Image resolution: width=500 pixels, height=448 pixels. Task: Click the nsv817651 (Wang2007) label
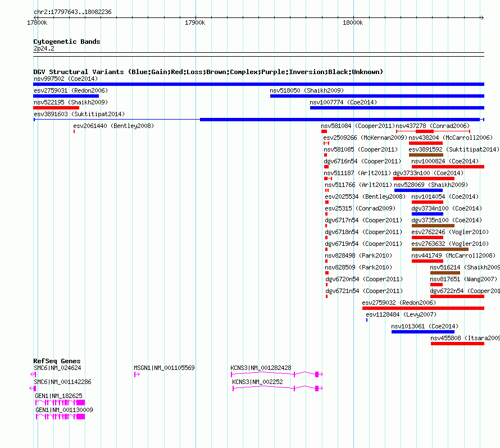pyautogui.click(x=463, y=279)
